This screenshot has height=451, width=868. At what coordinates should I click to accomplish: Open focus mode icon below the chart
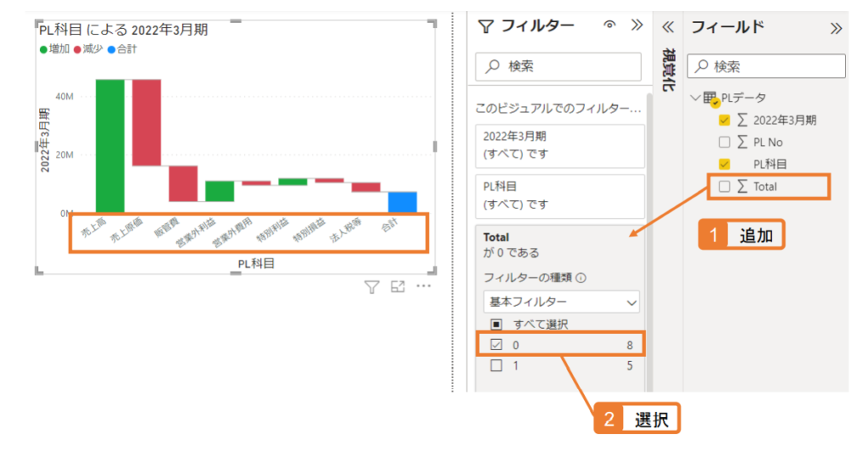point(398,286)
